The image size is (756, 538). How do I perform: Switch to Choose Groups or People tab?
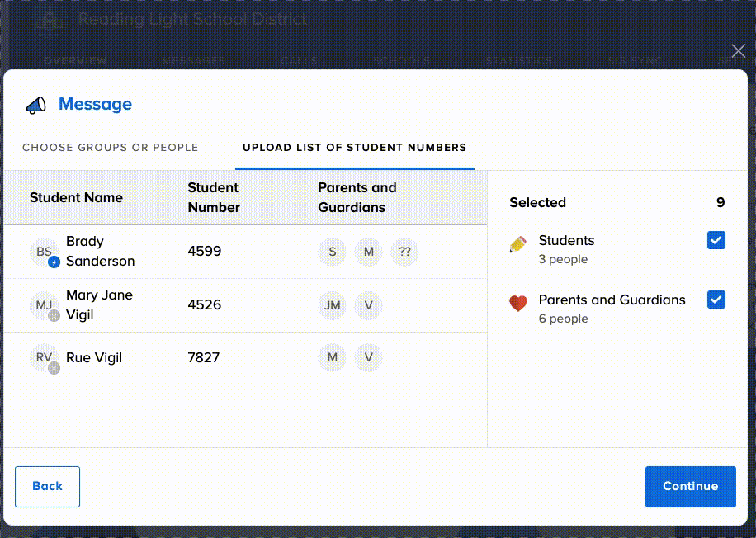click(111, 148)
